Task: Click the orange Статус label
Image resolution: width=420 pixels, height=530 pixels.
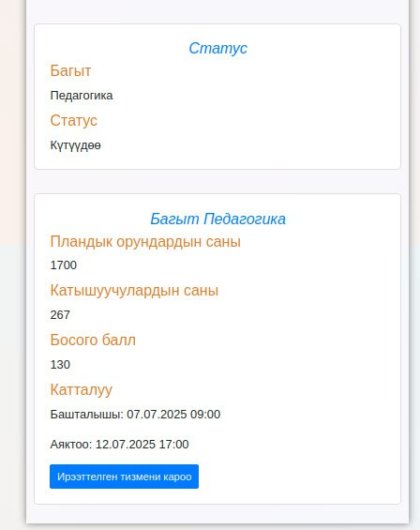Action: point(74,120)
